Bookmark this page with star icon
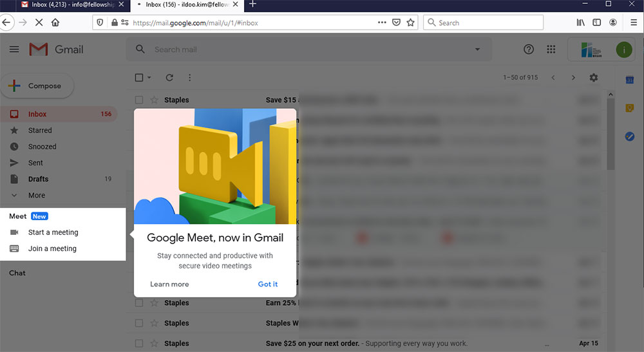 [x=410, y=23]
